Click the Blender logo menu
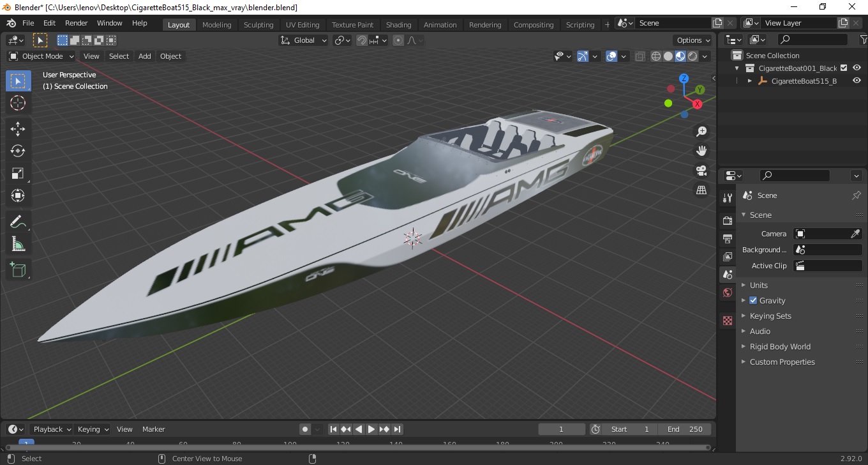This screenshot has height=465, width=868. [11, 23]
